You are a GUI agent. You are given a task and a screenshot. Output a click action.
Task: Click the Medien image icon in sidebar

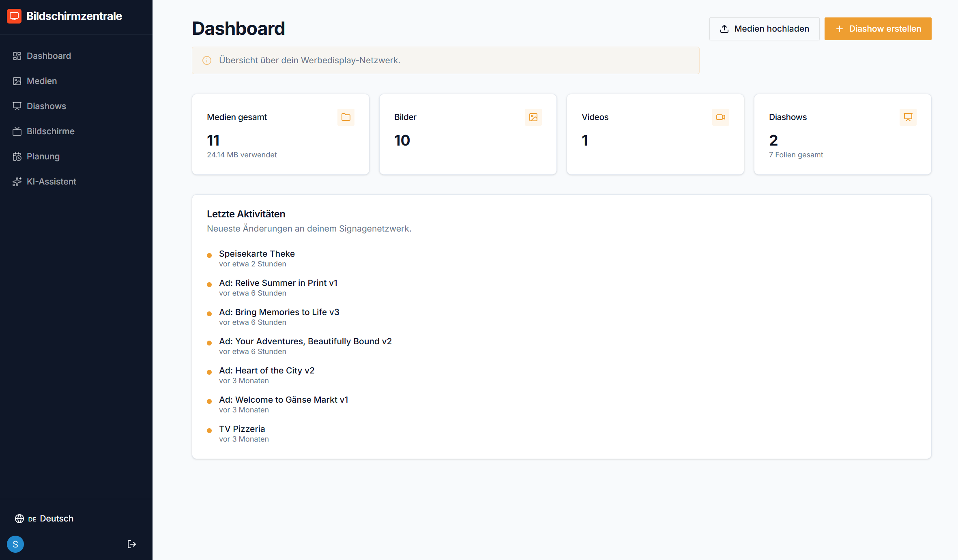coord(17,81)
